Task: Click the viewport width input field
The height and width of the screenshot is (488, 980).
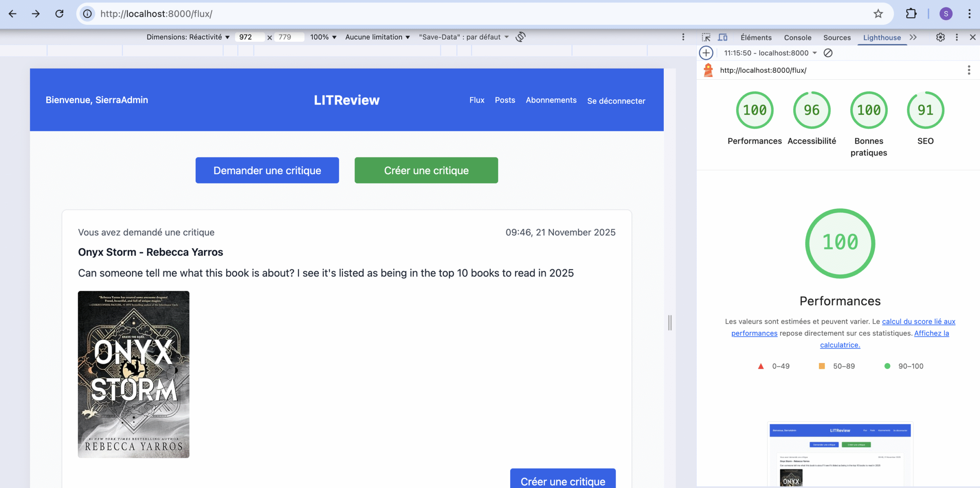Action: click(250, 37)
